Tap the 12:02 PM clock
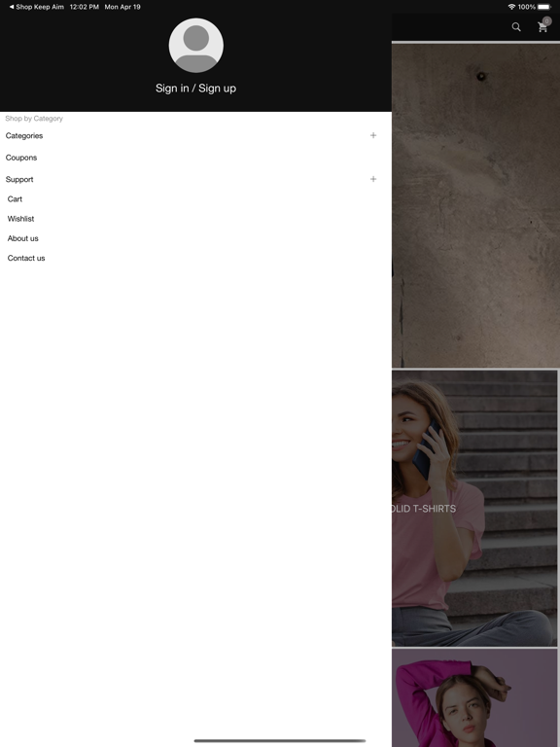The height and width of the screenshot is (747, 560). pyautogui.click(x=85, y=7)
